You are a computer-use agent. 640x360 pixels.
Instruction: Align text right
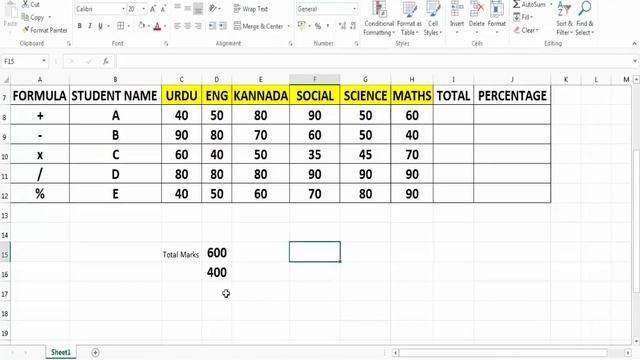[x=198, y=26]
